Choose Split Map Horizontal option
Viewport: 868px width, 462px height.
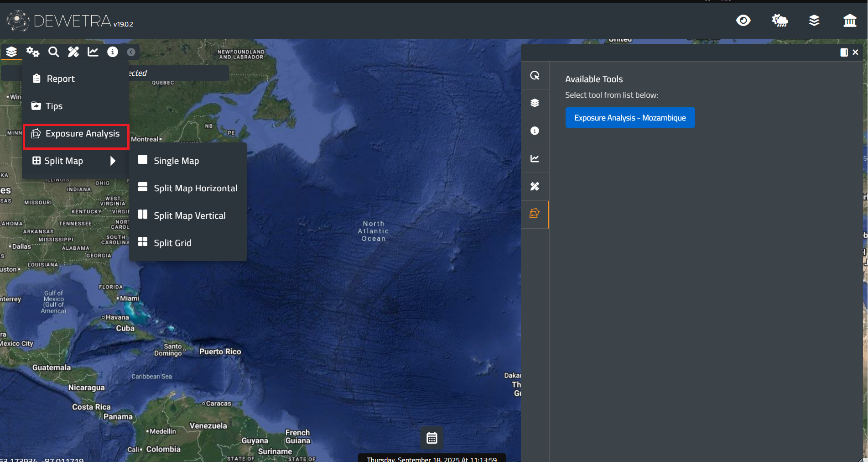[x=195, y=188]
